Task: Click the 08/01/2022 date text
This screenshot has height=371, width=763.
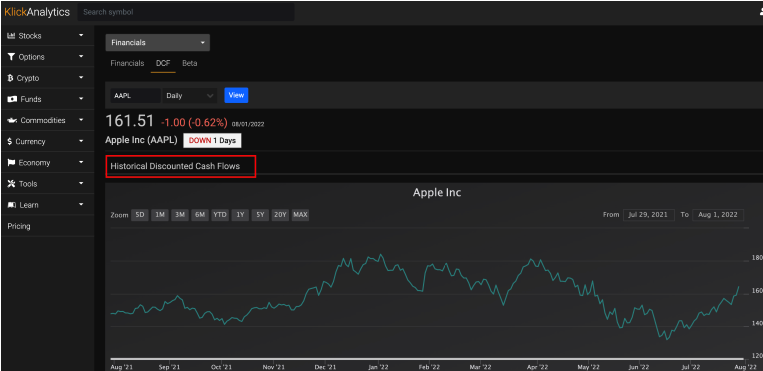Action: 248,124
